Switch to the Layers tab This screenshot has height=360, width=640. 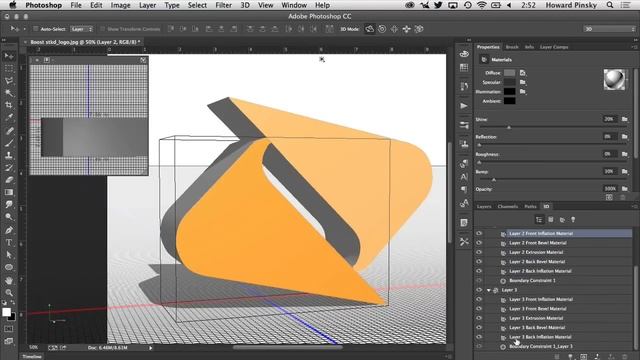click(484, 207)
